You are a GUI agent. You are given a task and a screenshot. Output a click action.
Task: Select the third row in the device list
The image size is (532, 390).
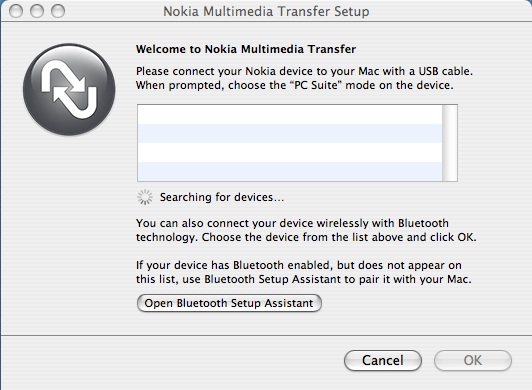(290, 153)
